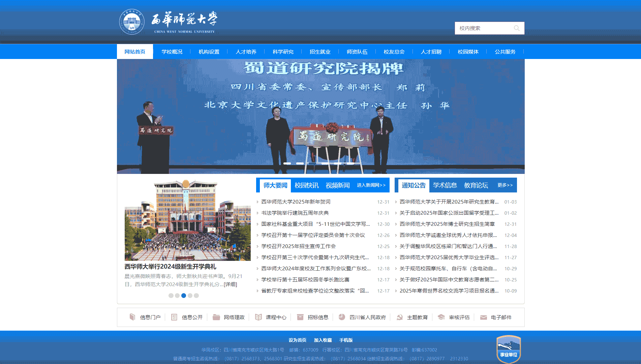Open 学校召开2025年招生宣传工作会 news
Image resolution: width=641 pixels, height=364 pixels.
[x=299, y=246]
